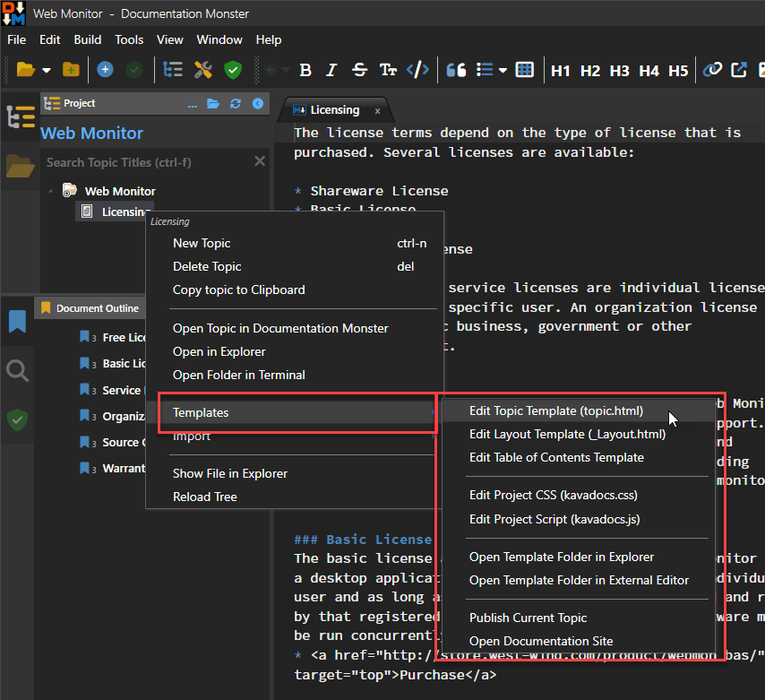The height and width of the screenshot is (700, 765).
Task: Click the blue bookmark sidebar icon
Action: [17, 321]
